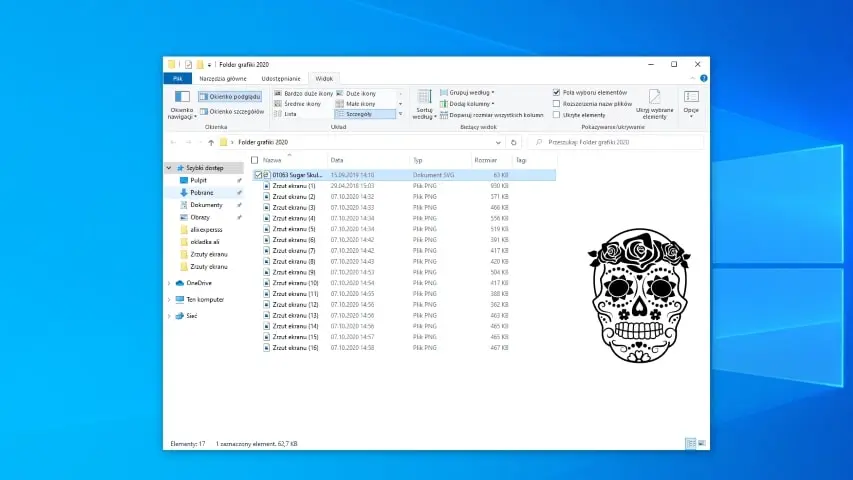The height and width of the screenshot is (480, 853).
Task: Check the Ukryte elementy checkbox
Action: 557,115
